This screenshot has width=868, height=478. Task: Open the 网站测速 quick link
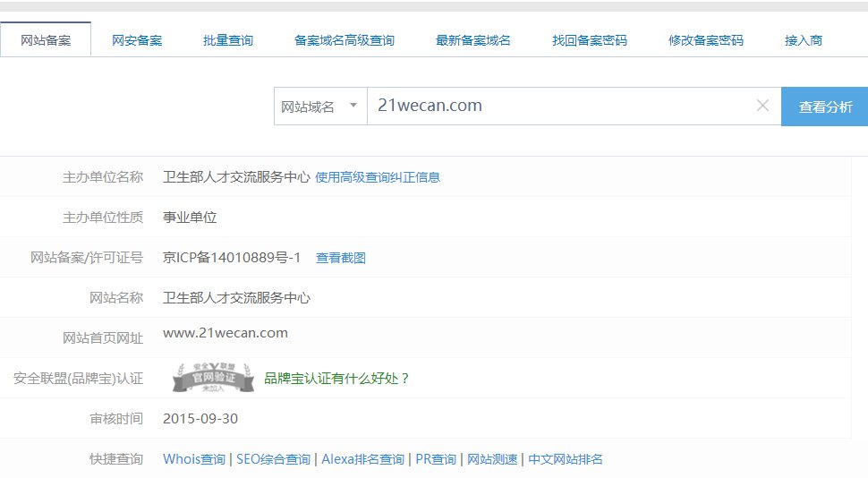(x=492, y=459)
